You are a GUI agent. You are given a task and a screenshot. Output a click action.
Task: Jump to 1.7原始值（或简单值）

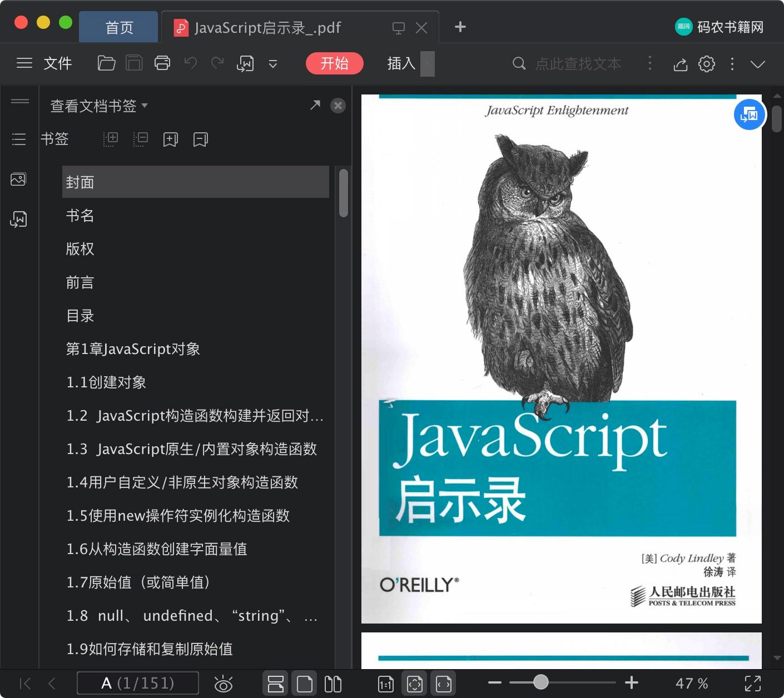(138, 582)
